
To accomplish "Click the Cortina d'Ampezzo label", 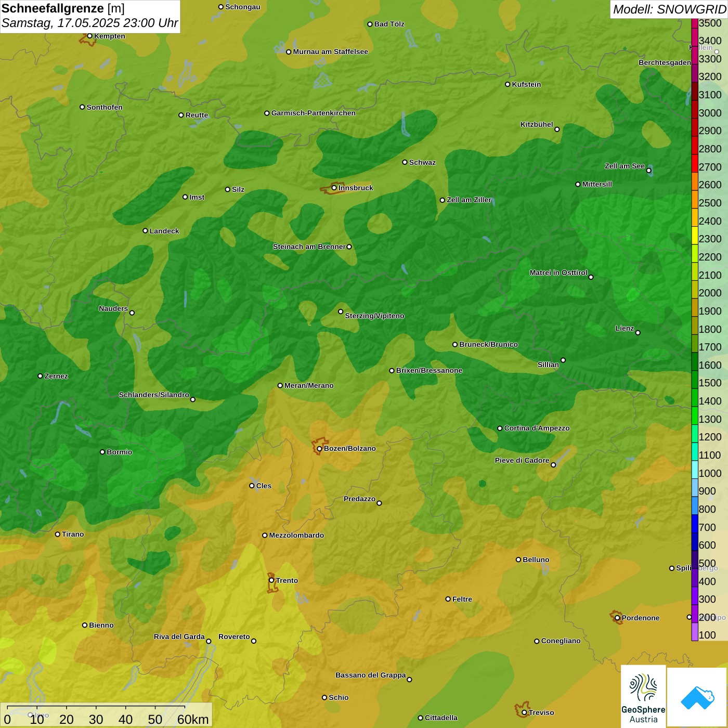I will 537,428.
